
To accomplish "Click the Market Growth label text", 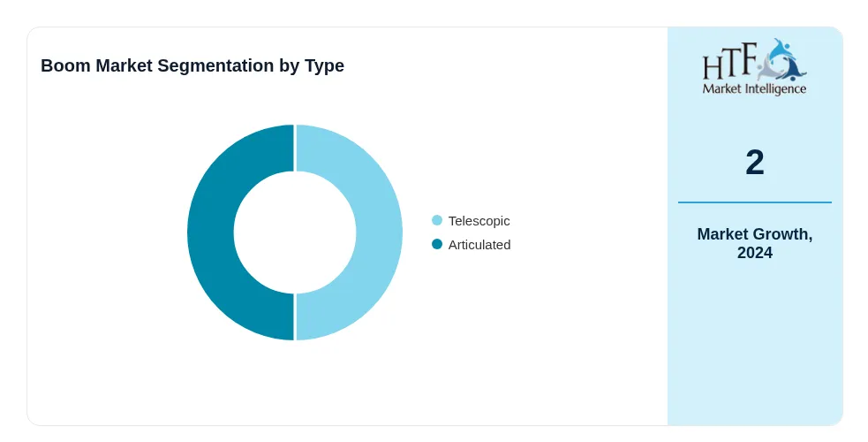I will click(x=754, y=234).
